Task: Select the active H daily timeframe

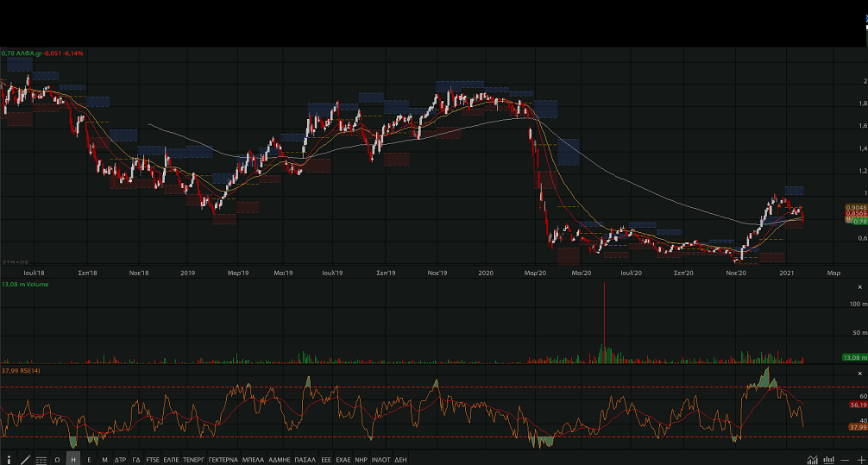Action: point(73,459)
